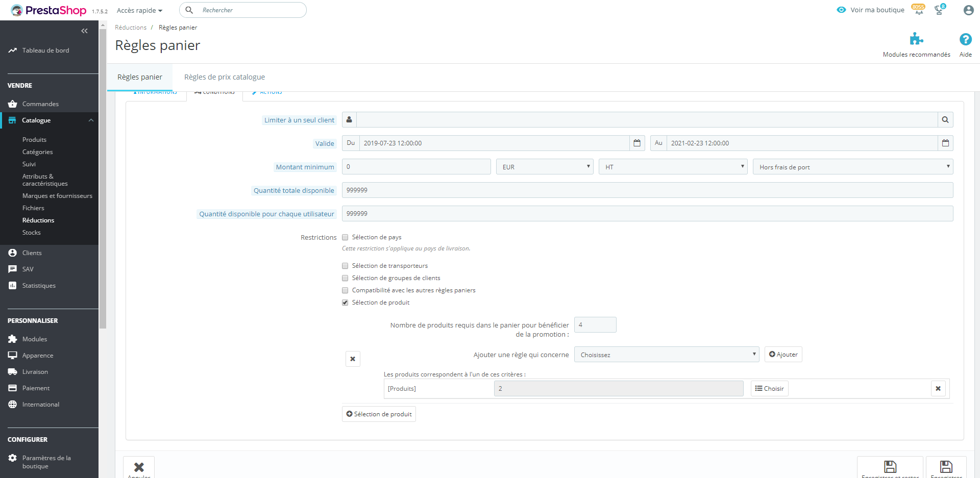Open Attributs & caractéristiques submenu item

(x=45, y=180)
